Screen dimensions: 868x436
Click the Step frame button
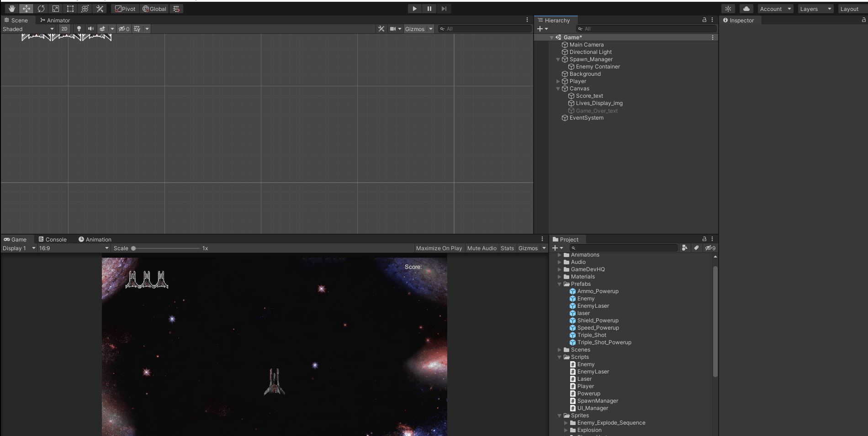coord(444,9)
